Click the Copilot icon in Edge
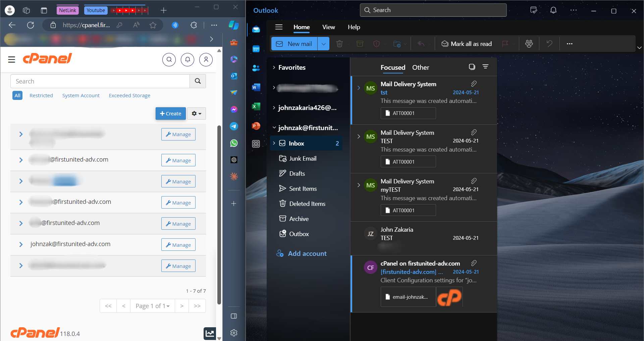644x341 pixels. pyautogui.click(x=233, y=25)
